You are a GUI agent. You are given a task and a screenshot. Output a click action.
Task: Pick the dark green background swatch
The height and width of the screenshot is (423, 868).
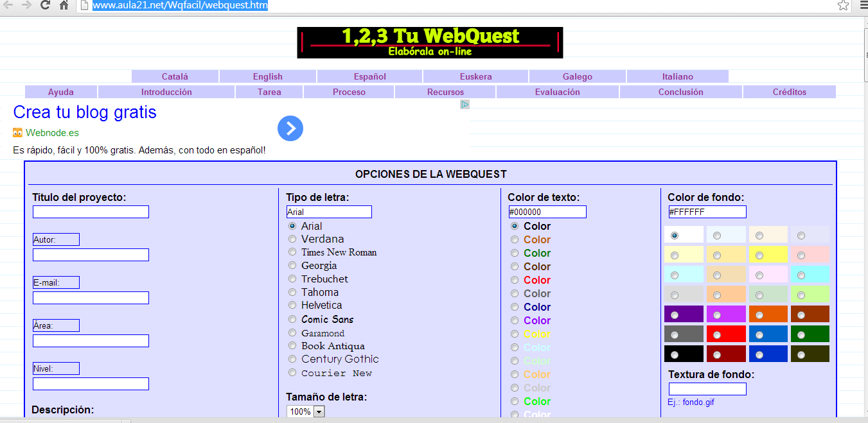coord(810,334)
